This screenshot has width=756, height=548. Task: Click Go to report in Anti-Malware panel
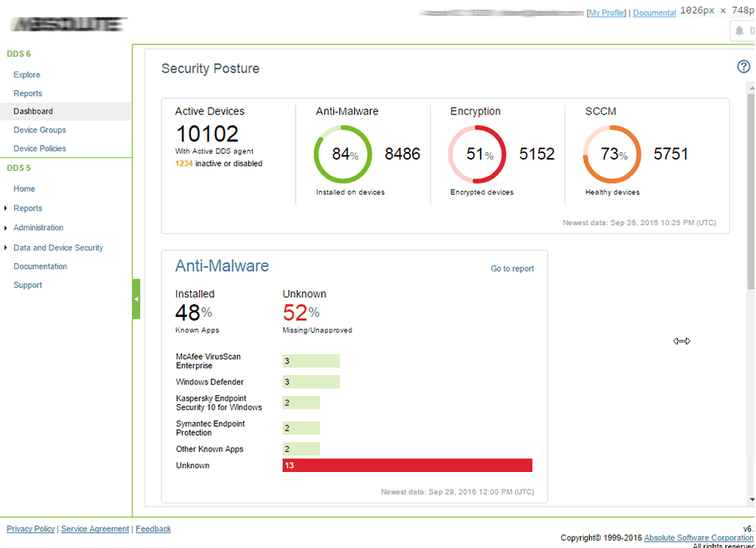[x=512, y=268]
